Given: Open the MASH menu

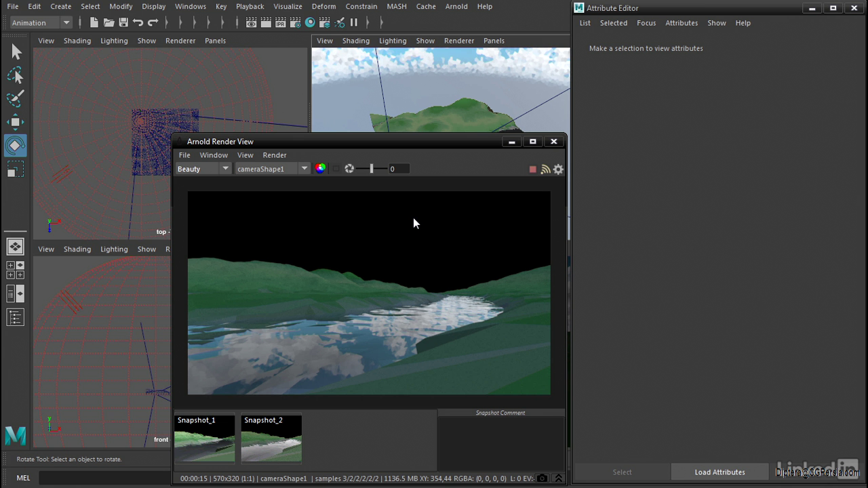Looking at the screenshot, I should tap(397, 6).
